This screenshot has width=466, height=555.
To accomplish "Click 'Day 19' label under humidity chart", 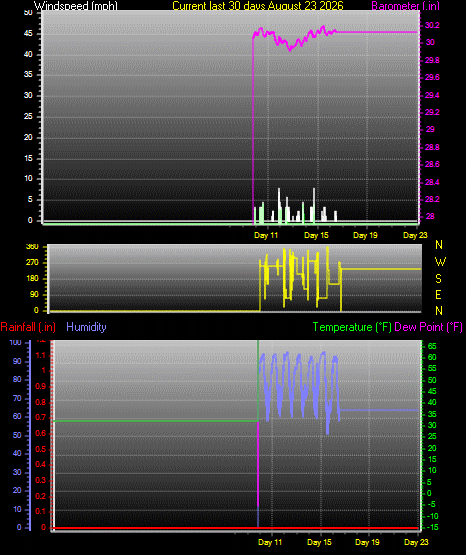I will 367,542.
